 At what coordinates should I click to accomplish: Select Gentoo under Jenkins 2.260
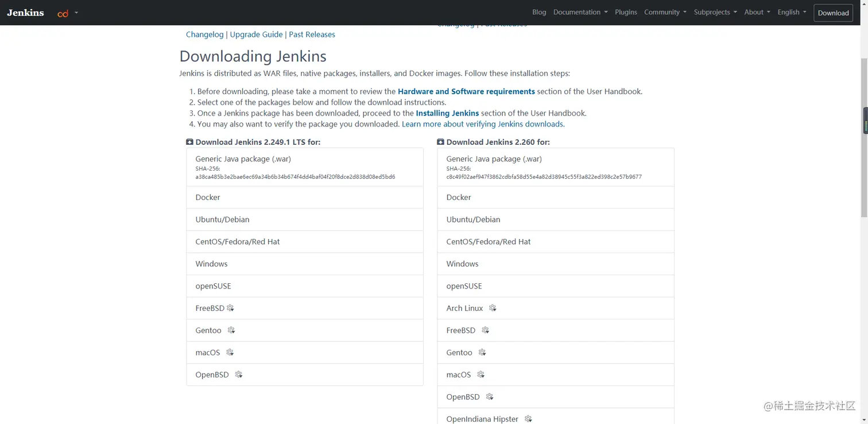click(x=556, y=352)
